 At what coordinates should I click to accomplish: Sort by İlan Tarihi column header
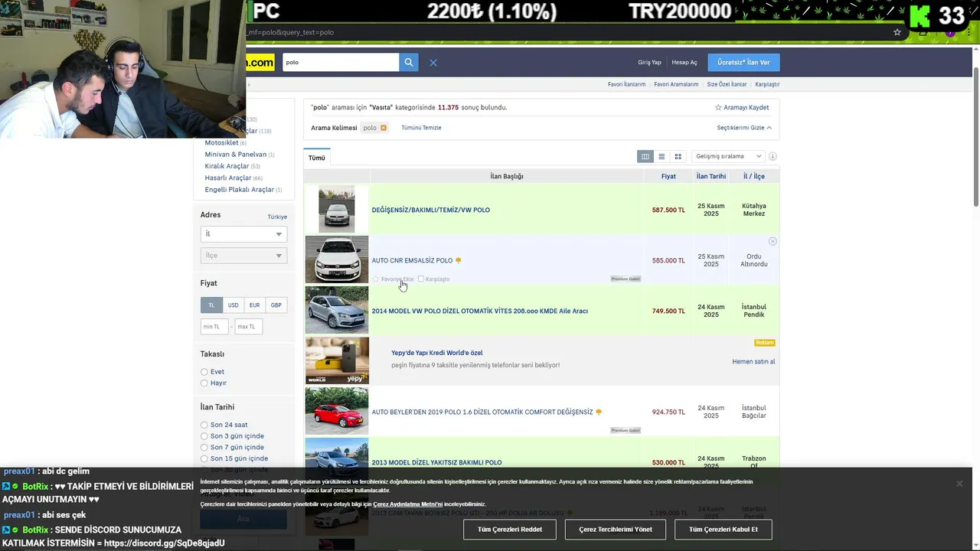(710, 176)
